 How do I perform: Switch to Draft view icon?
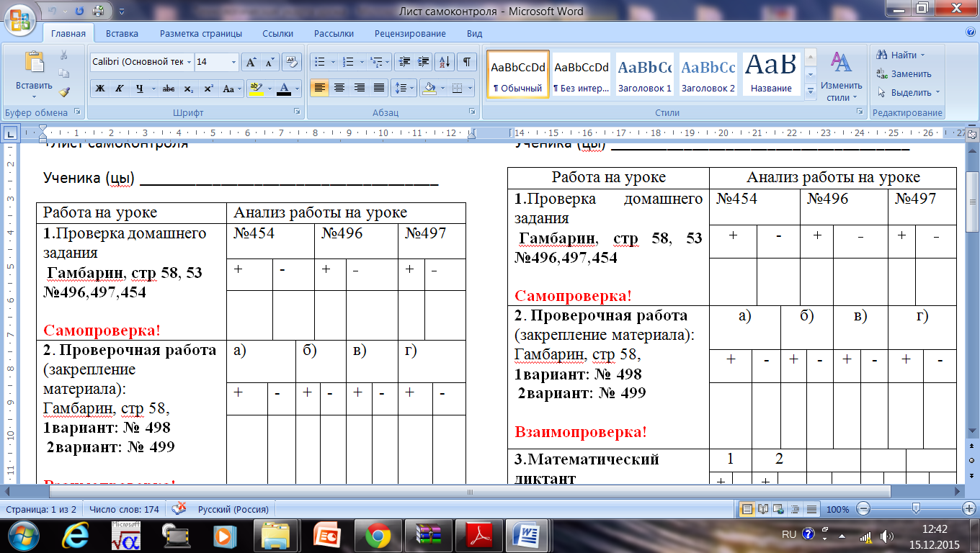[x=812, y=509]
